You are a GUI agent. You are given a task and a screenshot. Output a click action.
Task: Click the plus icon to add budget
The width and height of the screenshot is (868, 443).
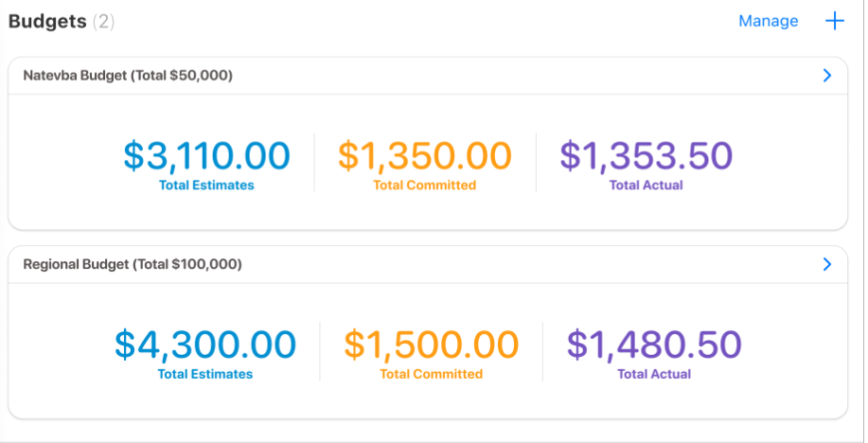pos(834,21)
